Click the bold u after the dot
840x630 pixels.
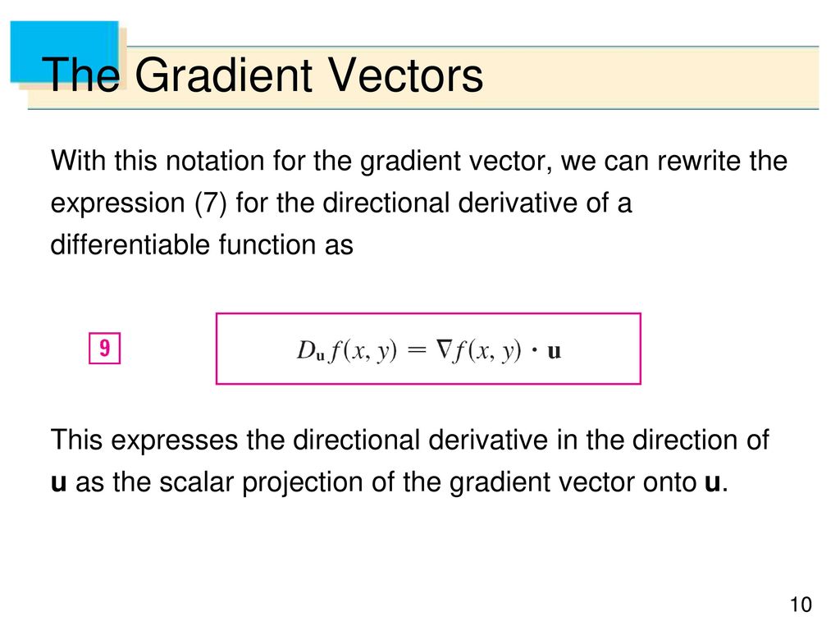point(554,352)
